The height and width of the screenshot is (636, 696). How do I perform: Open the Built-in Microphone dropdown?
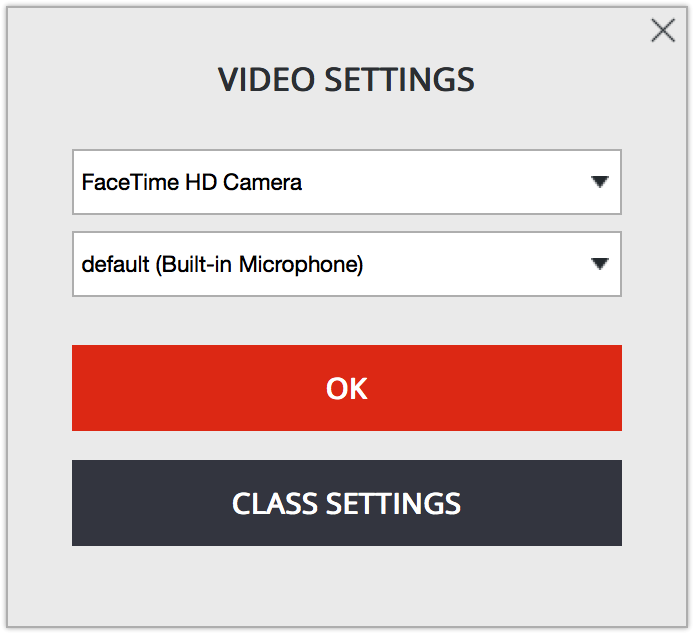pyautogui.click(x=347, y=264)
